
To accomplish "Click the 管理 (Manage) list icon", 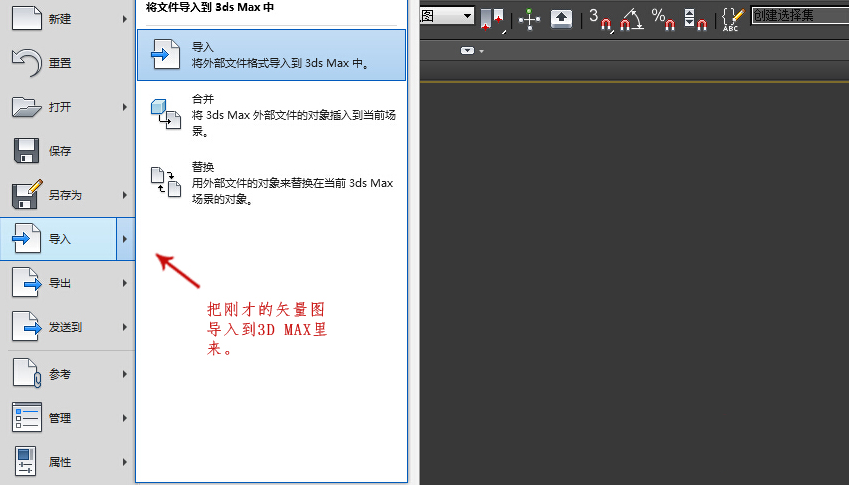I will pos(27,417).
